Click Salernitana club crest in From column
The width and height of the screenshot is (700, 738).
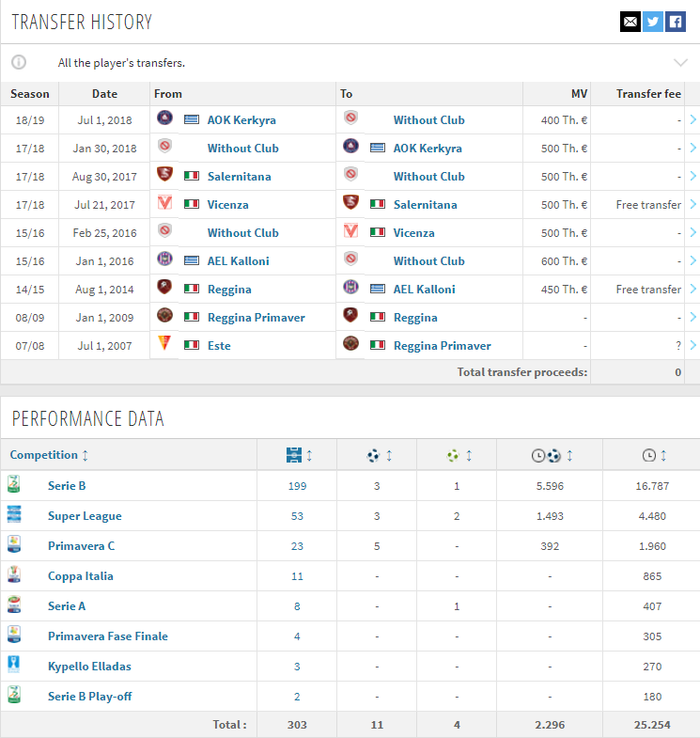(164, 175)
